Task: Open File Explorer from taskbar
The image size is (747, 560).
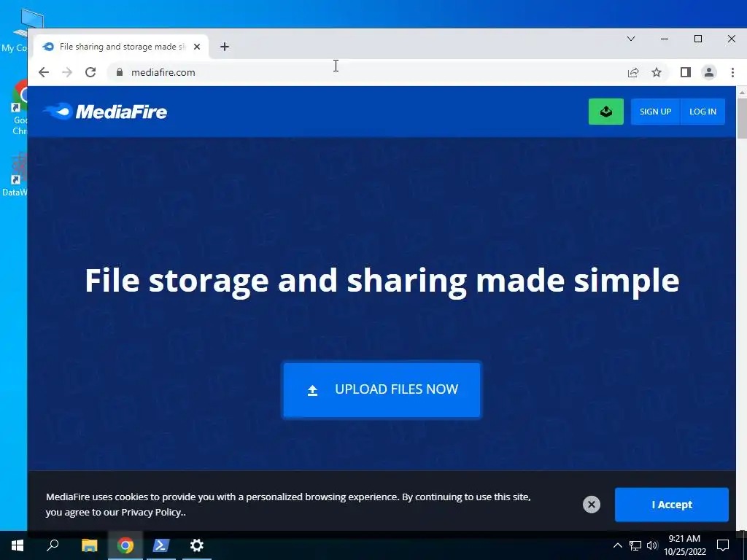Action: tap(89, 545)
